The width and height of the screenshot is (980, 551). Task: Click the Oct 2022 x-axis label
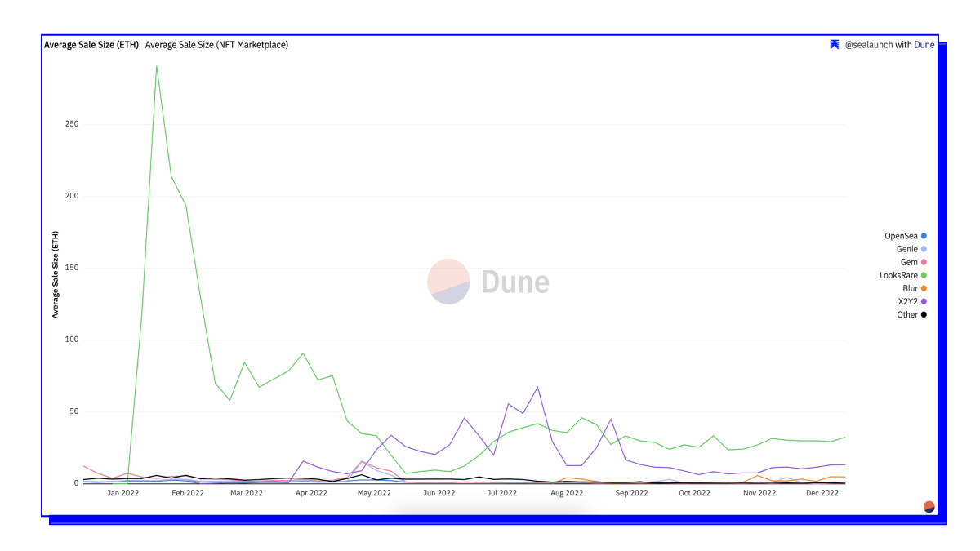coord(694,493)
